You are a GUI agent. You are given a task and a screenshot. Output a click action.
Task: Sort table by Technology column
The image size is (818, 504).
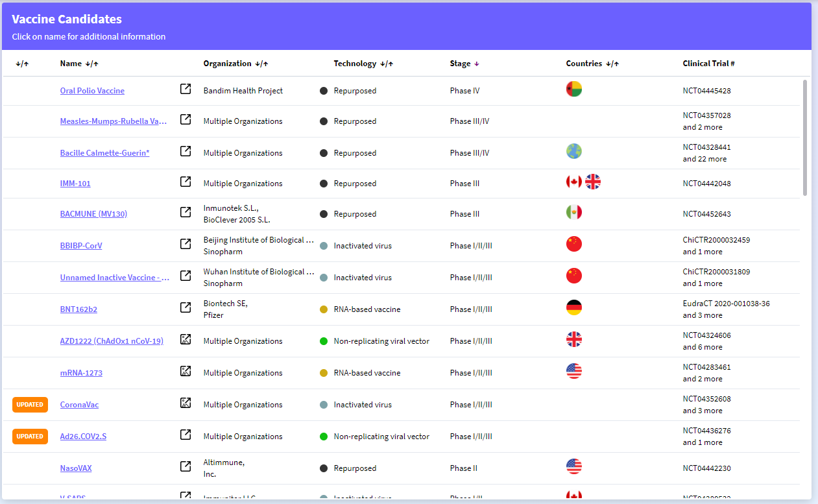(x=363, y=64)
